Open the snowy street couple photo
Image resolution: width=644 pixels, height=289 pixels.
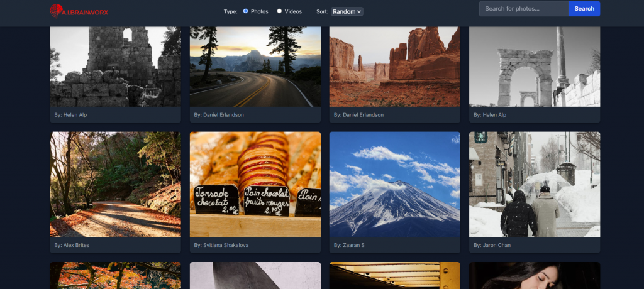tap(534, 183)
